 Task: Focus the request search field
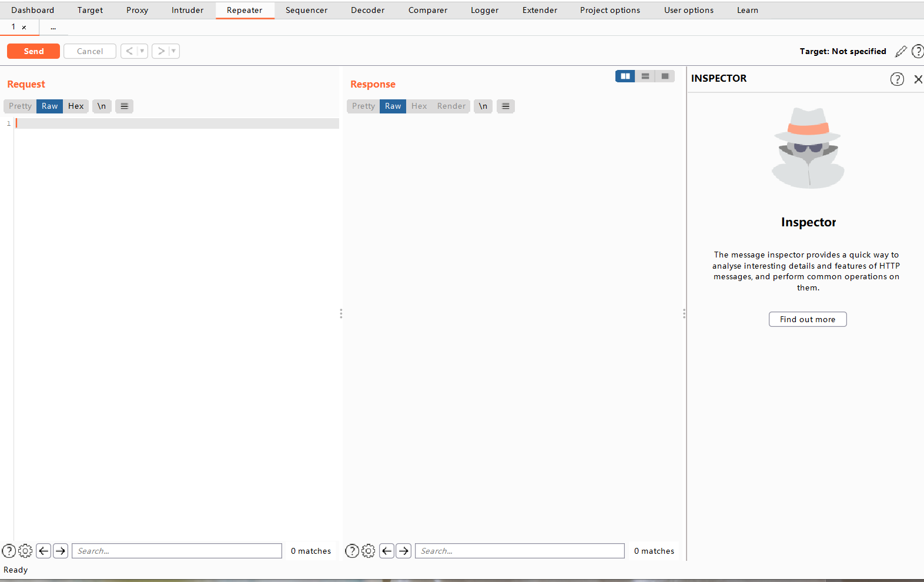tap(177, 551)
